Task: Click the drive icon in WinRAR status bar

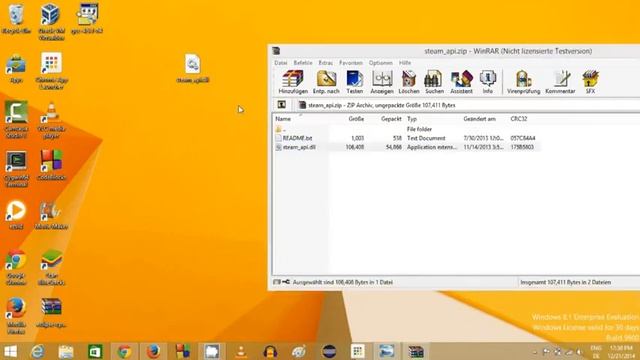Action: point(277,282)
